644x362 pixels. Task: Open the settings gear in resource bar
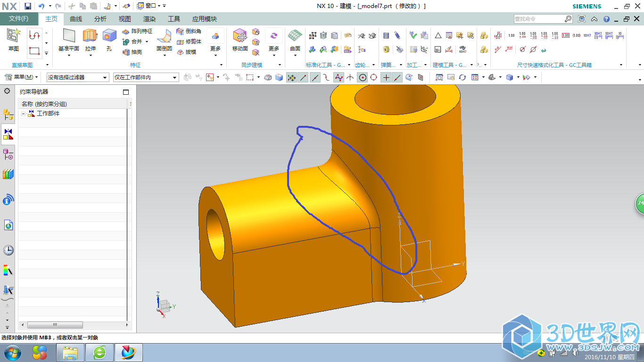[x=7, y=91]
